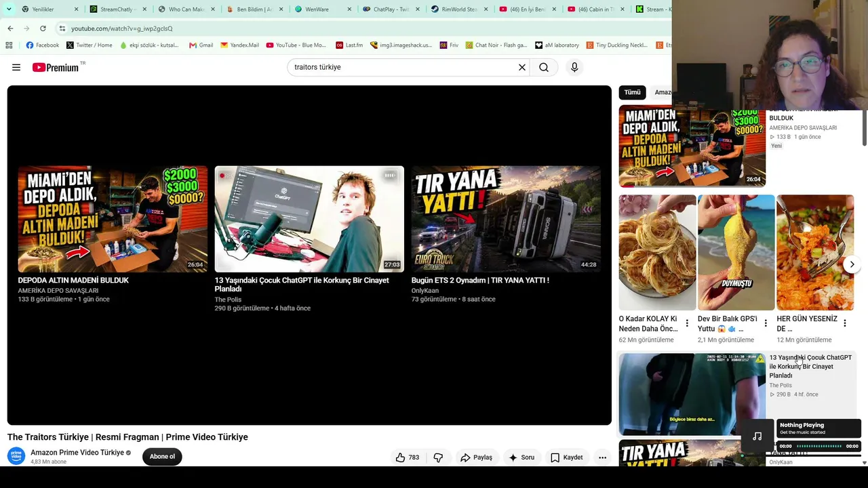This screenshot has width=868, height=488.
Task: Open the Amazon Prime Video Türkiye channel avatar
Action: (x=16, y=456)
